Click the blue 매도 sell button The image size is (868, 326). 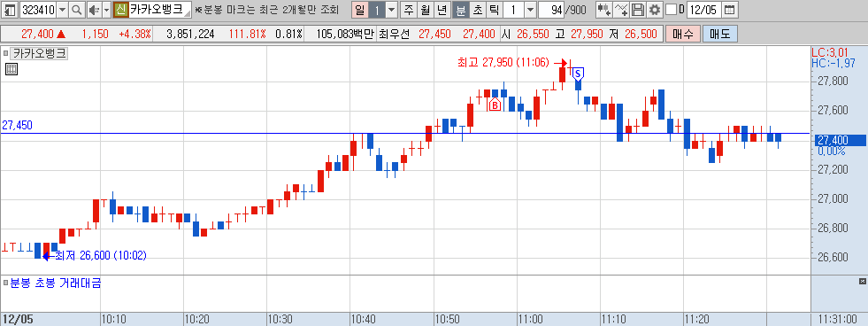click(x=719, y=34)
